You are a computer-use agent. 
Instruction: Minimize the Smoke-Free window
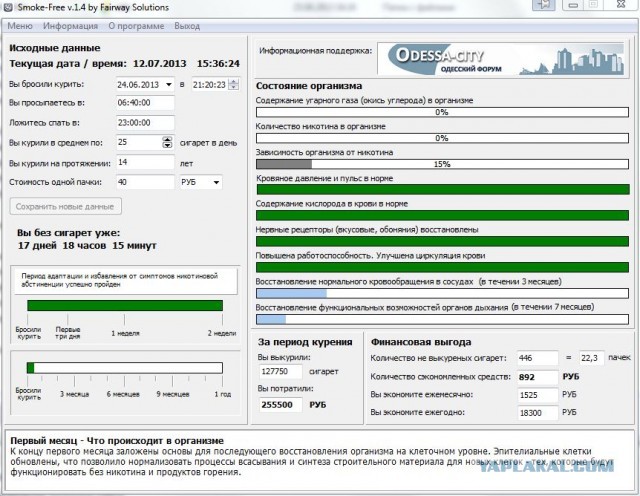[574, 5]
